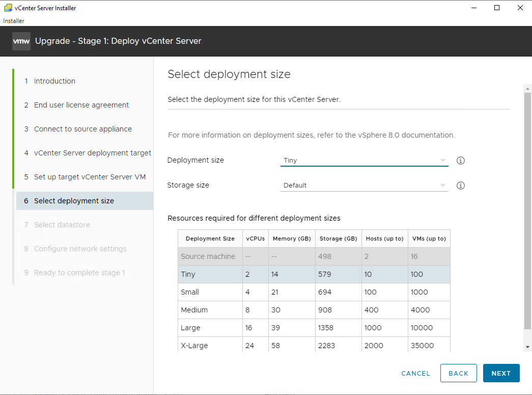The height and width of the screenshot is (395, 532).
Task: Click the vCPUs column header
Action: pos(255,239)
